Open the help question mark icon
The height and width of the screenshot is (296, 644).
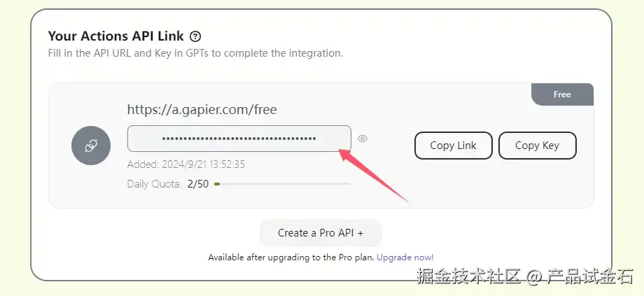point(195,36)
